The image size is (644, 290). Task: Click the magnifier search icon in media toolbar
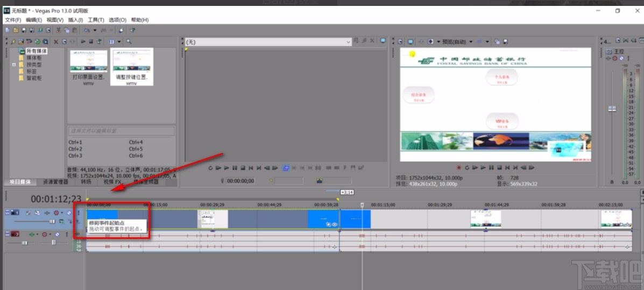(129, 41)
